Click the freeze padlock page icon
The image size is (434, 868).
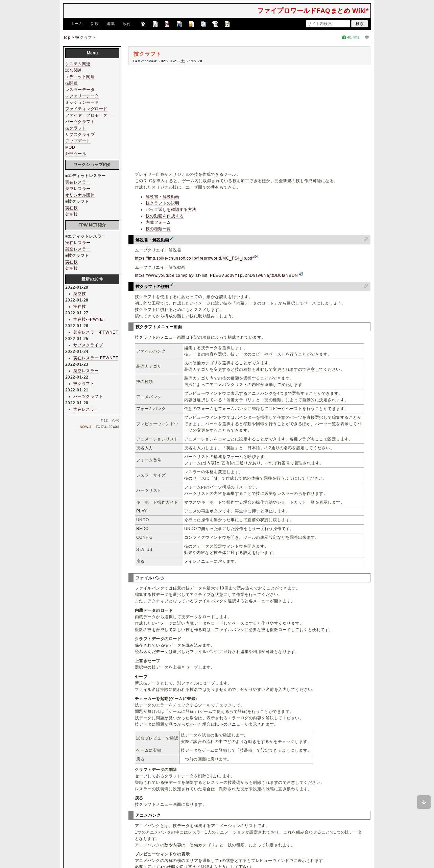pyautogui.click(x=191, y=24)
